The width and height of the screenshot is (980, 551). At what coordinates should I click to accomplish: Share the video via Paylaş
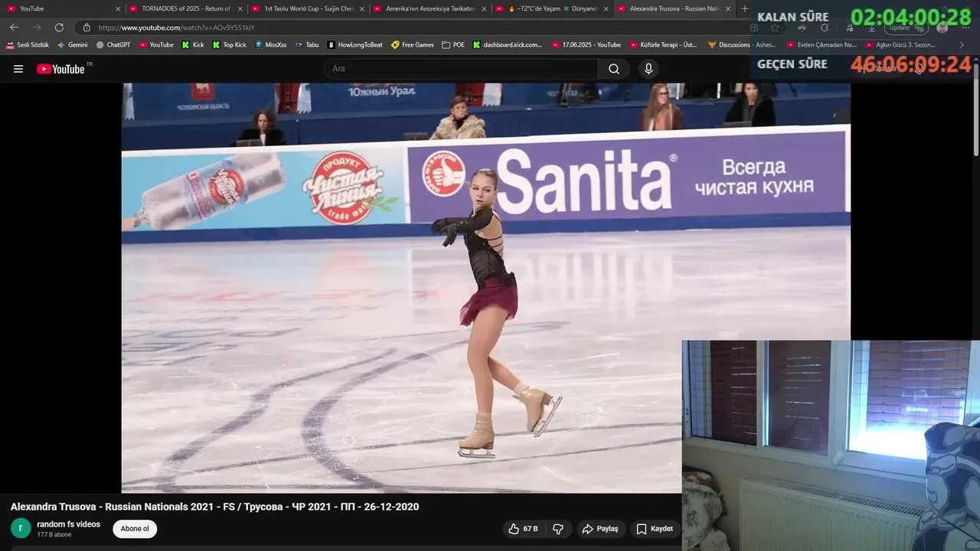600,529
